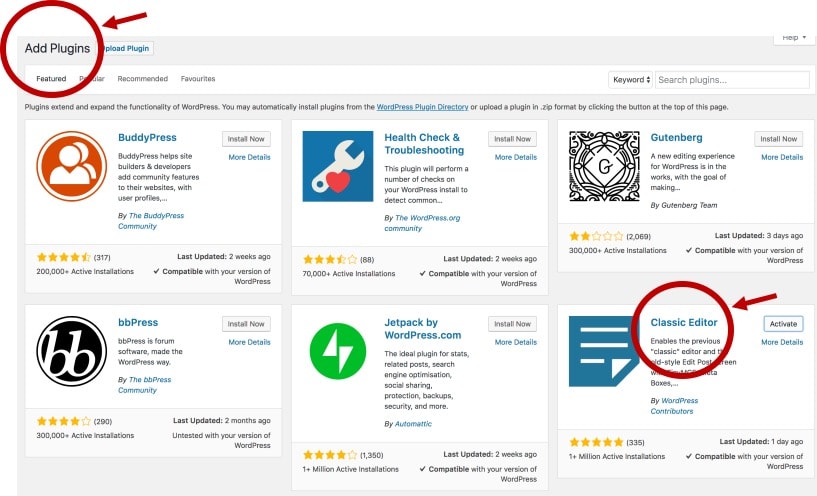Open The bbPress Community author link
The width and height of the screenshot is (817, 496).
pyautogui.click(x=144, y=385)
